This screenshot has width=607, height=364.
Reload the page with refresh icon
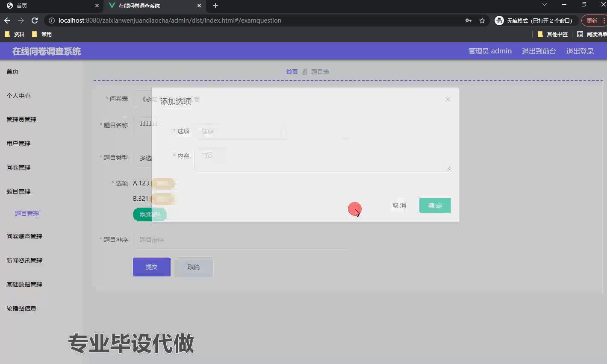[x=35, y=21]
